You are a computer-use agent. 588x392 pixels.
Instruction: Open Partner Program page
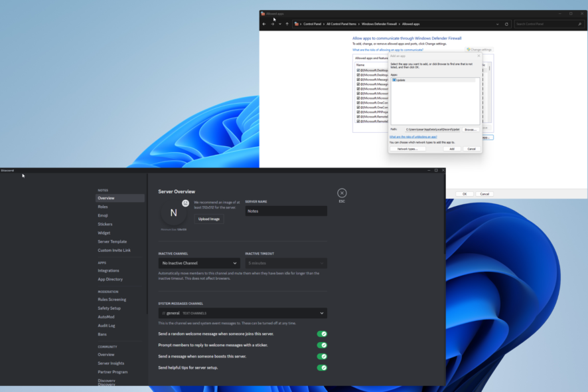(113, 371)
